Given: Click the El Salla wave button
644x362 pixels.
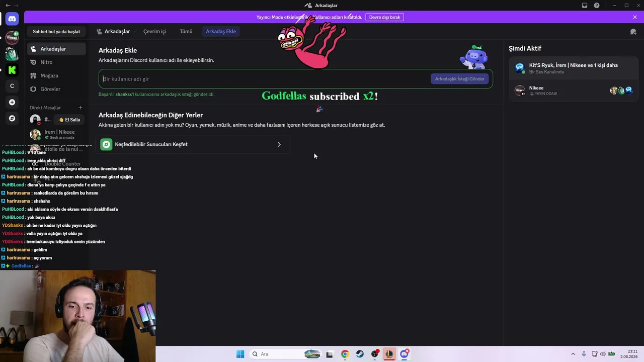Looking at the screenshot, I should click(69, 120).
